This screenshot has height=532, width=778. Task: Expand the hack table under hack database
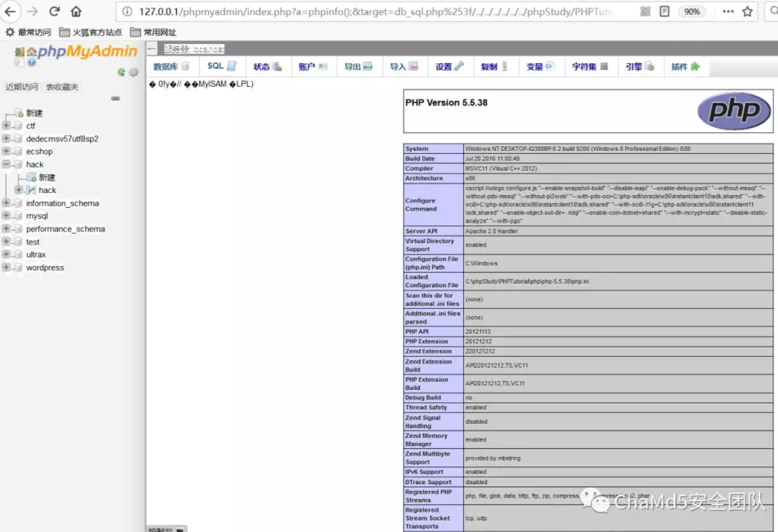[x=19, y=190]
